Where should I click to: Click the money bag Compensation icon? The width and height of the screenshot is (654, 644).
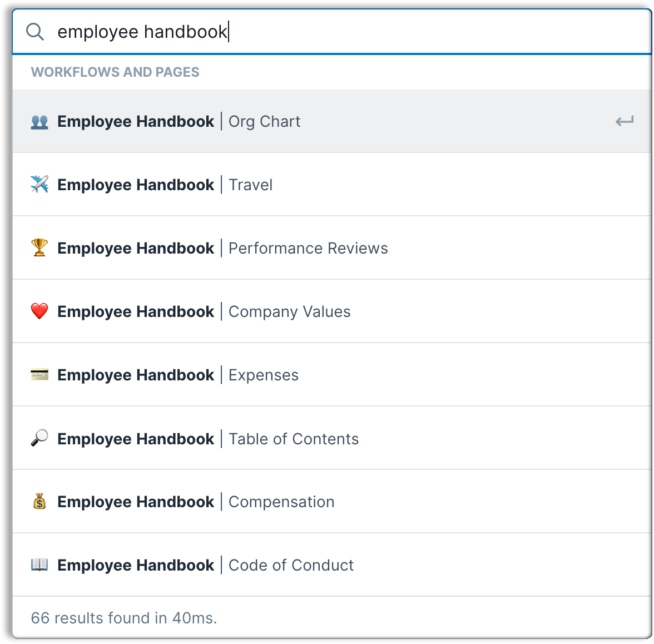pyautogui.click(x=39, y=502)
